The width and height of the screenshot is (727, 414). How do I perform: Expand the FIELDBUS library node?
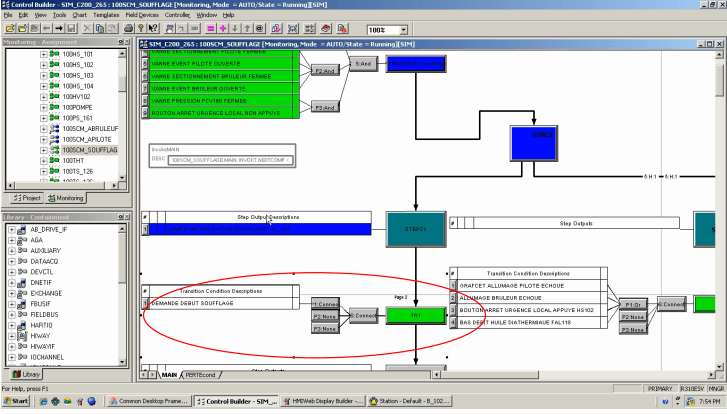pos(12,314)
